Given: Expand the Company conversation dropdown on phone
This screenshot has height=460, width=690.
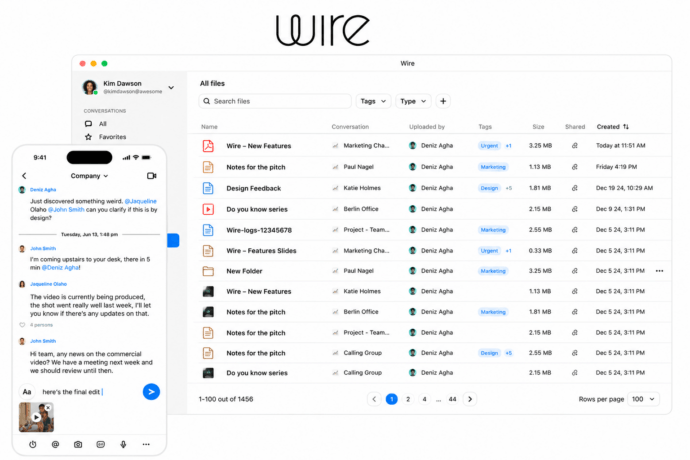Looking at the screenshot, I should 89,176.
